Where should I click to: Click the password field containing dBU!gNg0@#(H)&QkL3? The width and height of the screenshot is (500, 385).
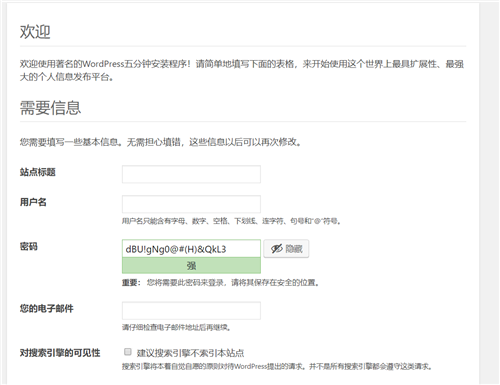(x=191, y=249)
